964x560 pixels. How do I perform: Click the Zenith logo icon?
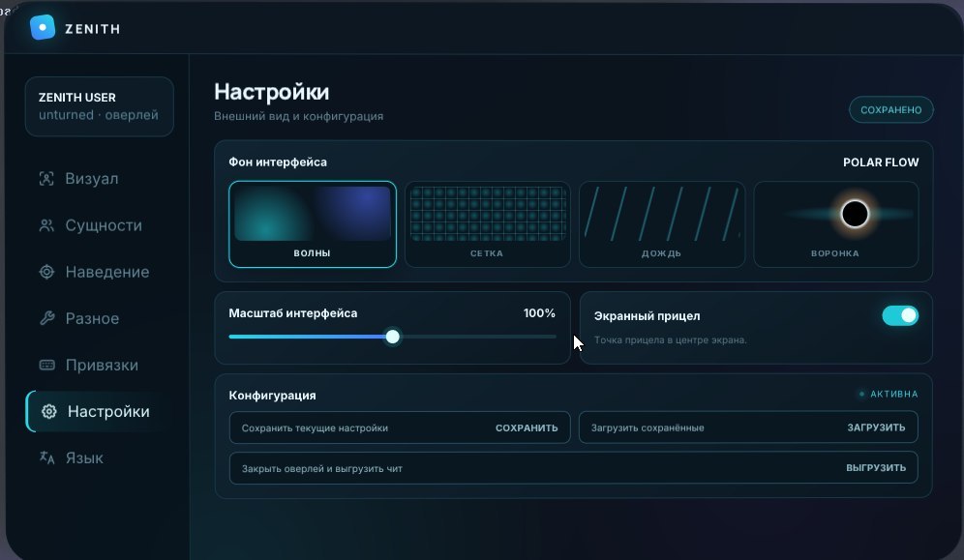click(43, 28)
